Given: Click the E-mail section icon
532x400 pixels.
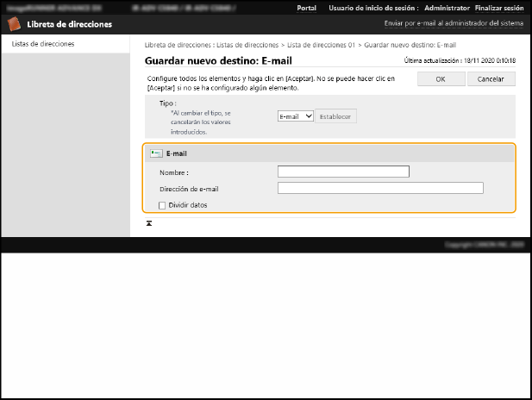Looking at the screenshot, I should [x=155, y=153].
